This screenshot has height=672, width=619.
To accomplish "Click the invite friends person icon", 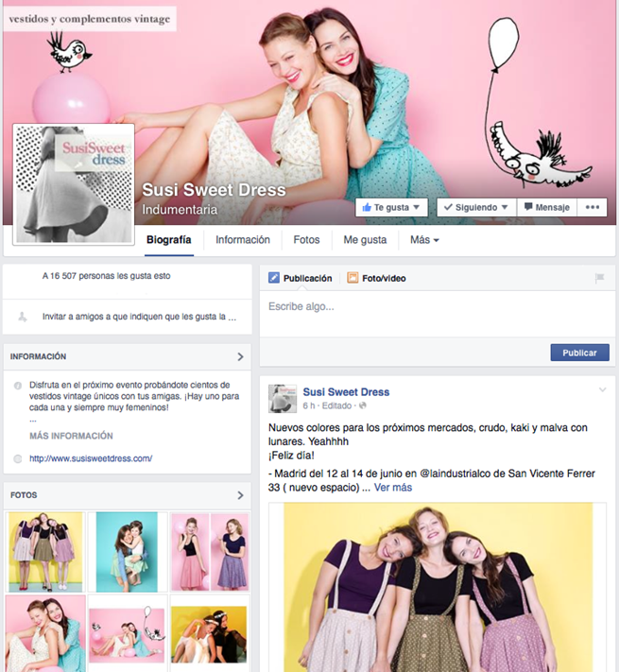I will point(23,317).
